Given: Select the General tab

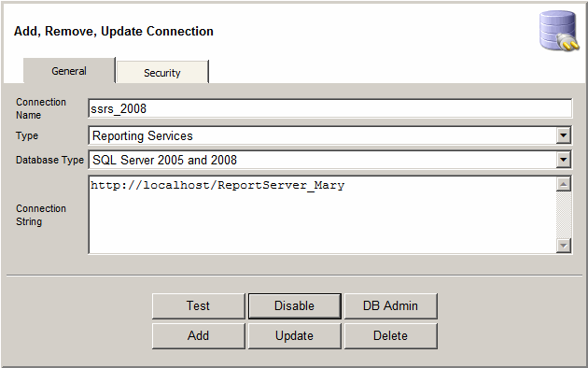Looking at the screenshot, I should (x=69, y=71).
